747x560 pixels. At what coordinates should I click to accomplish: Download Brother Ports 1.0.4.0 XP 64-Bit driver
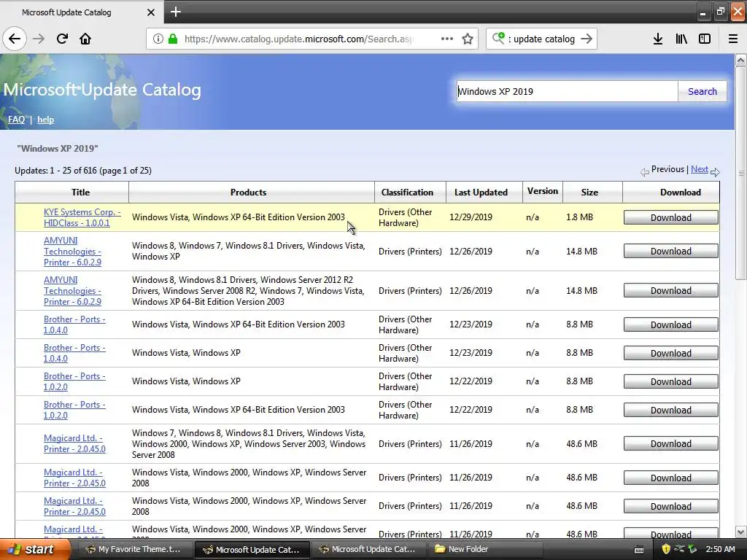pos(671,324)
